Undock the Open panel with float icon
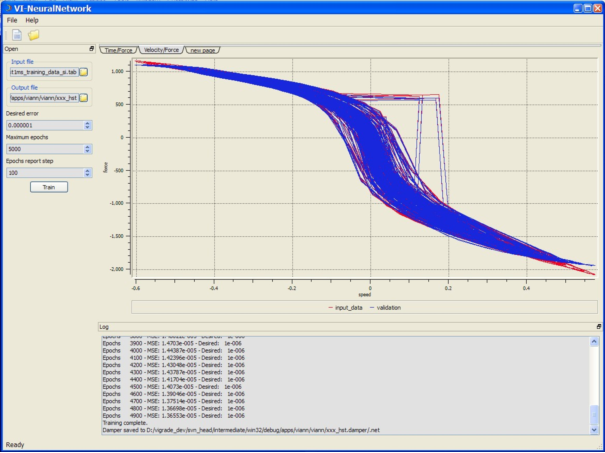This screenshot has width=605, height=453. pyautogui.click(x=91, y=48)
